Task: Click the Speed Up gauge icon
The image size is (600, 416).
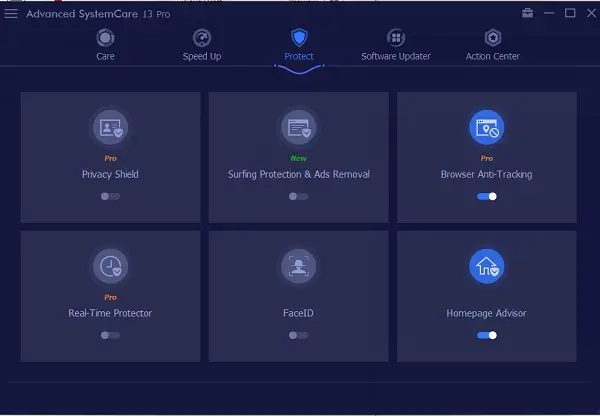Action: (x=202, y=38)
